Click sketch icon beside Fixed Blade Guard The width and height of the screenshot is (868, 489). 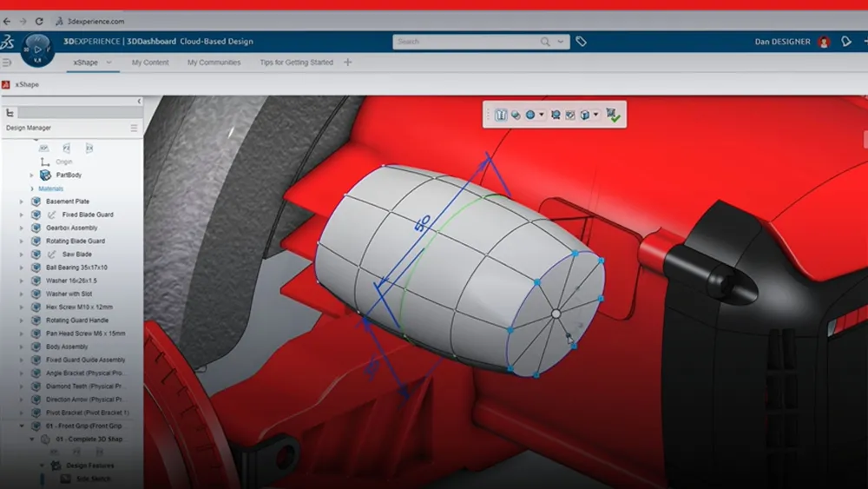51,215
